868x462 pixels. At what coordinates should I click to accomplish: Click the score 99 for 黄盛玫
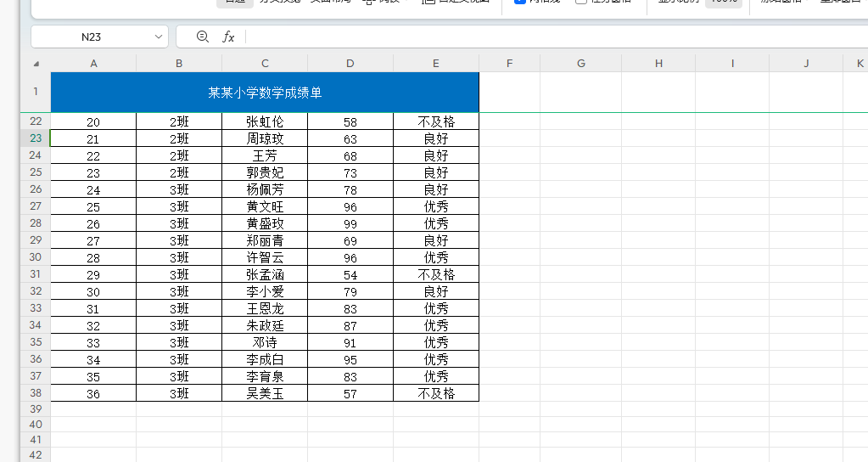(350, 223)
